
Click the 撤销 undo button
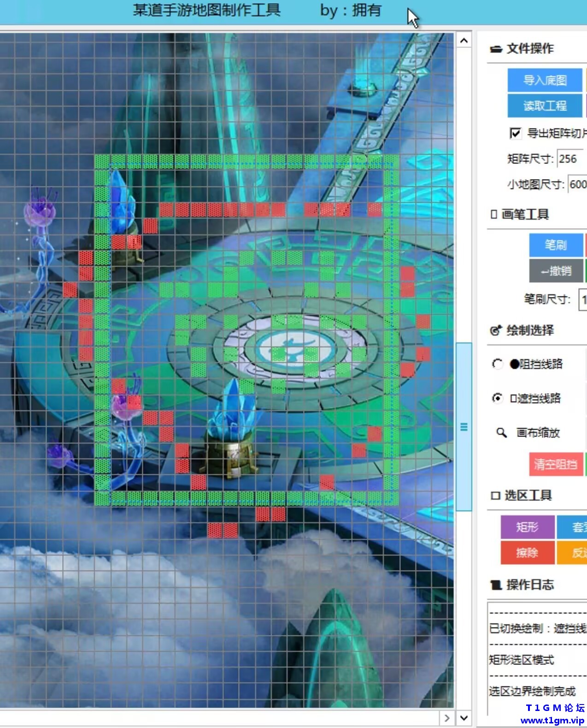tap(556, 271)
